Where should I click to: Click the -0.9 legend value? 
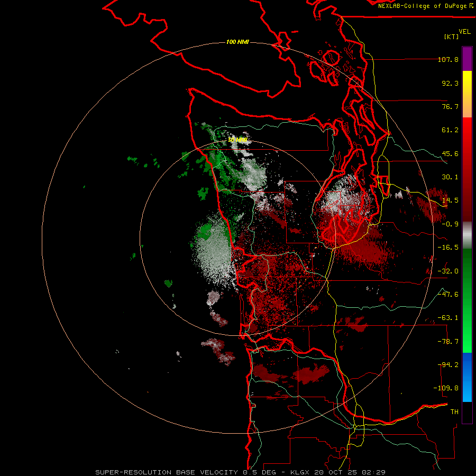[x=450, y=224]
